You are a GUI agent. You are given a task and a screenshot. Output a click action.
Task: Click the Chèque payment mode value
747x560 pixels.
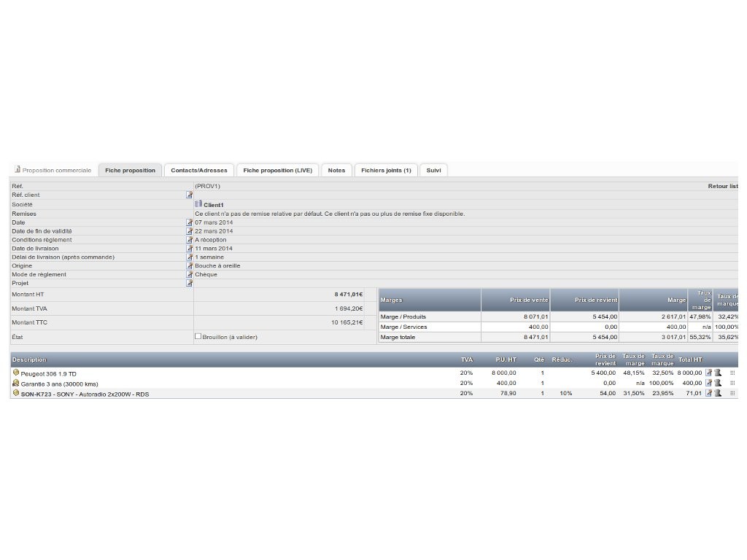pyautogui.click(x=206, y=274)
